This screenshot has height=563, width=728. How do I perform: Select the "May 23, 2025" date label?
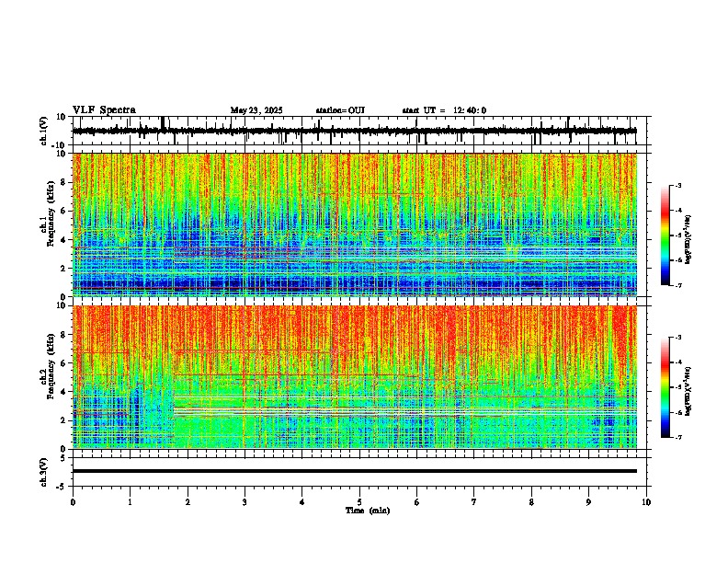click(256, 110)
